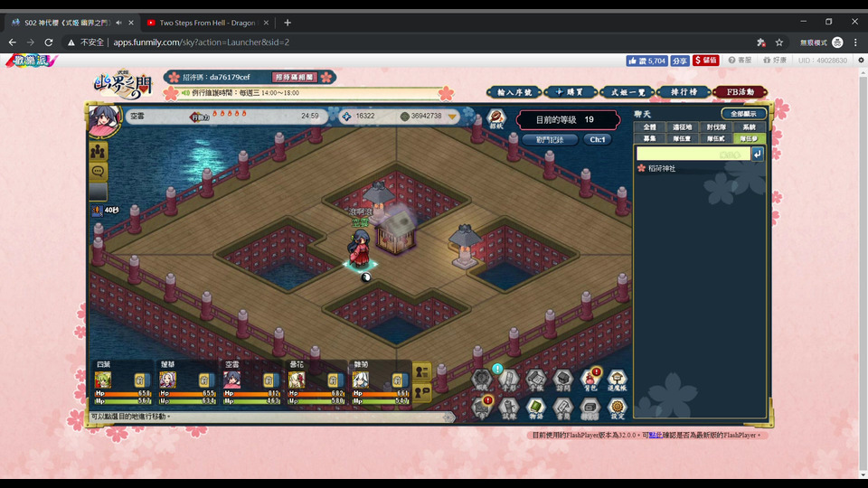Select the 隊伍參 chat tab
868x488 pixels.
tap(749, 138)
